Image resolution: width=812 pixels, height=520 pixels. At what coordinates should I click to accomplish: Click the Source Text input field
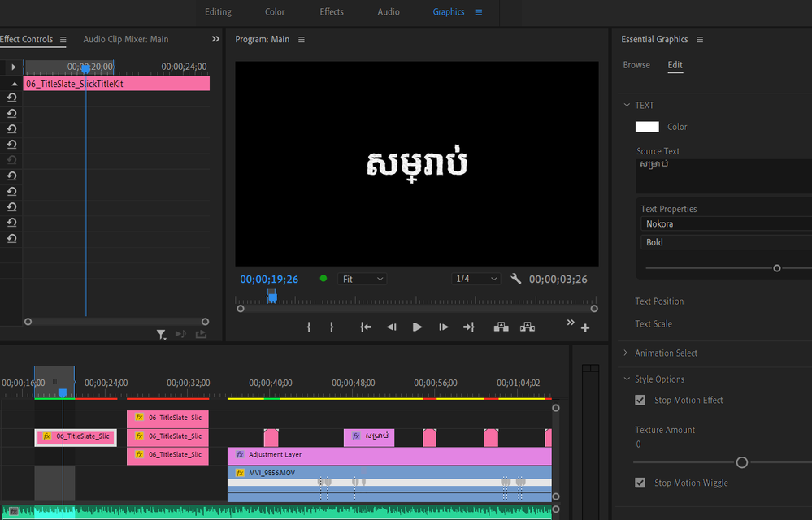coord(724,176)
